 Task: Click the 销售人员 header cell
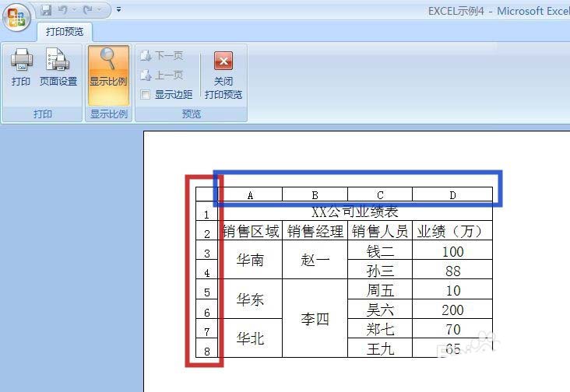click(x=380, y=231)
